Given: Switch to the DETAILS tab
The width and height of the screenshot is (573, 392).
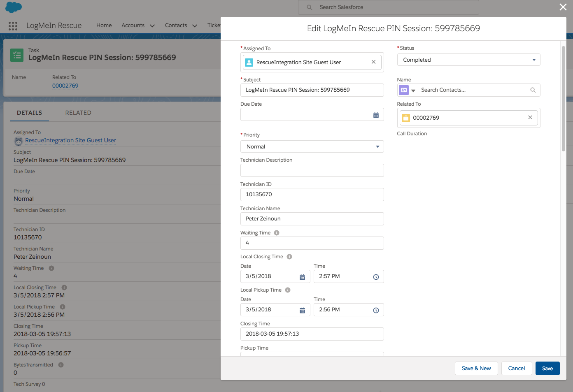Looking at the screenshot, I should (x=29, y=113).
